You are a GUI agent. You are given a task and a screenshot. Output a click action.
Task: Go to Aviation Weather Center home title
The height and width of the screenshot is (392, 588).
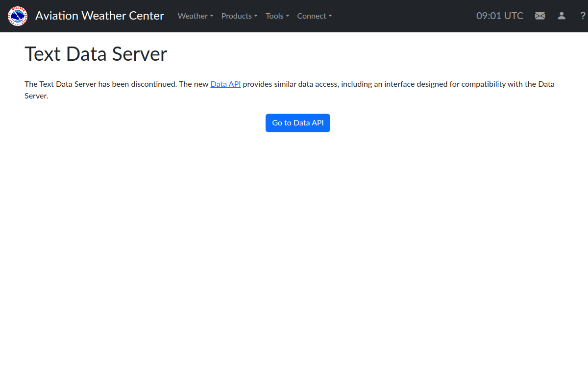pos(99,16)
